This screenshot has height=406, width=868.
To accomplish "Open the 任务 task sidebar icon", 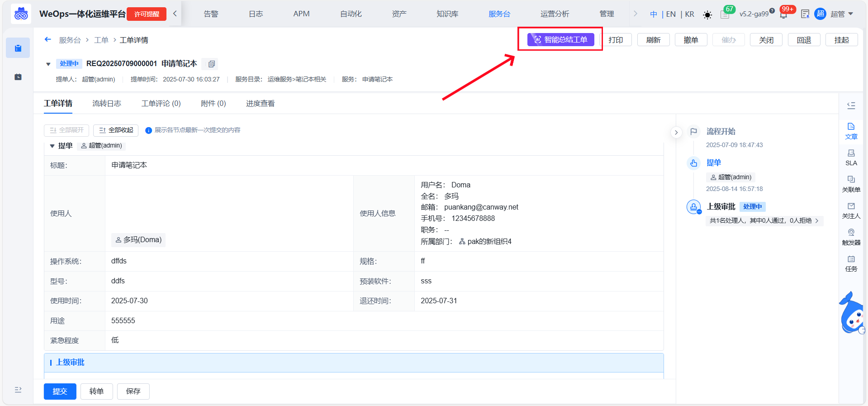I will (x=851, y=263).
